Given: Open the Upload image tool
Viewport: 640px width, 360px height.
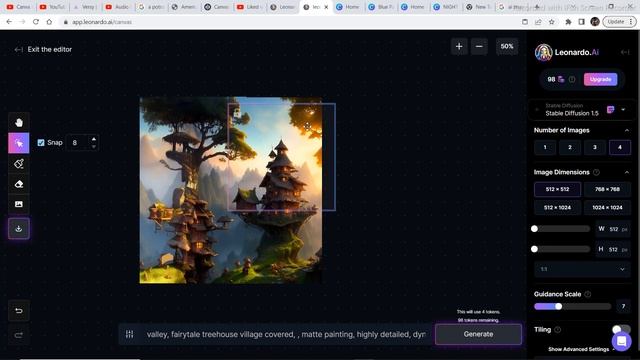Looking at the screenshot, I should coord(19,204).
